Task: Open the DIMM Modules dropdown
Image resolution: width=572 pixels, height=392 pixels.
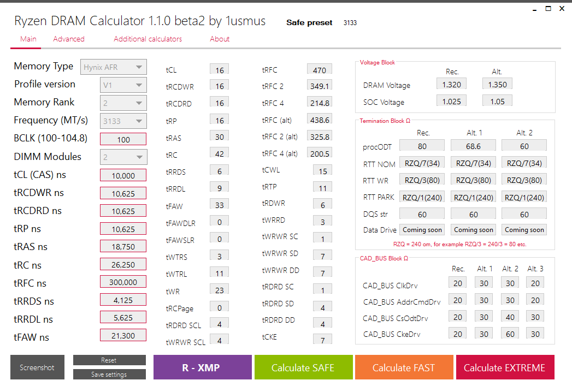Action: pos(123,157)
